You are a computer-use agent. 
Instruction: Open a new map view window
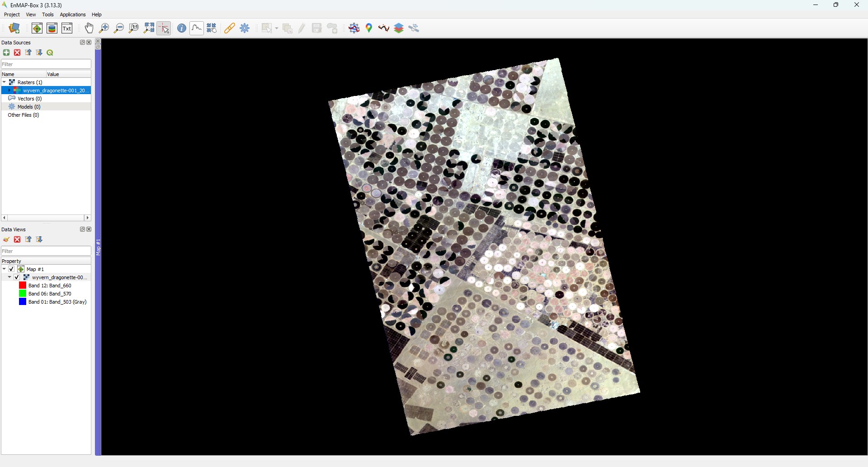coord(37,28)
